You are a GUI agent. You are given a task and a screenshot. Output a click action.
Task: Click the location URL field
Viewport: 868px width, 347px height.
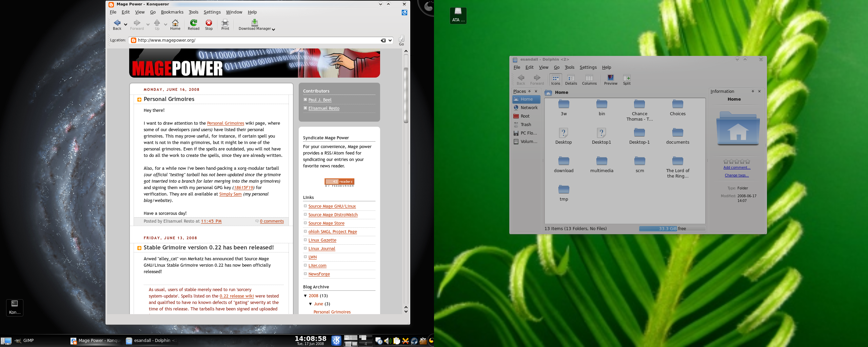(254, 40)
